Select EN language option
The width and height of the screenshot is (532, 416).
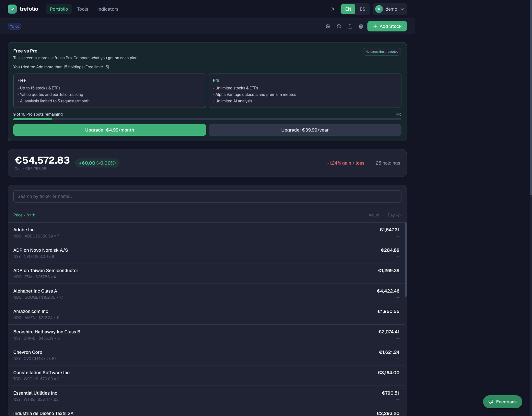tap(348, 9)
